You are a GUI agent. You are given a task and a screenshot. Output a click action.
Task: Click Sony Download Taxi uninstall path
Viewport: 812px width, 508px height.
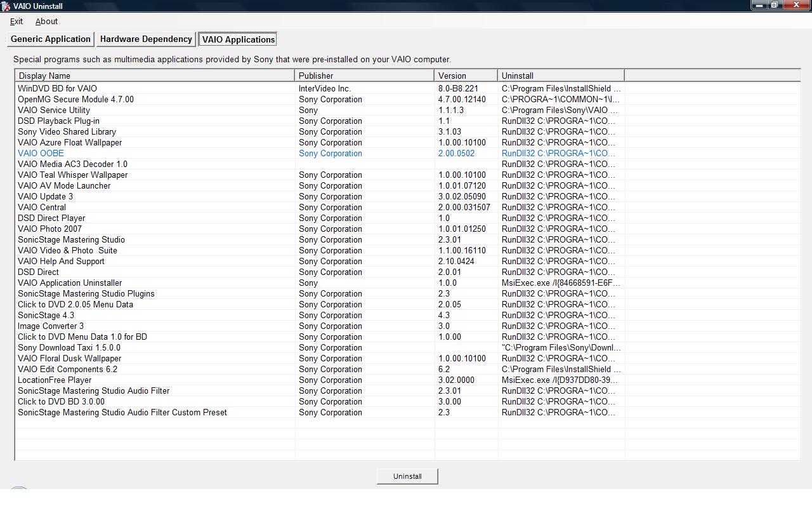click(561, 347)
